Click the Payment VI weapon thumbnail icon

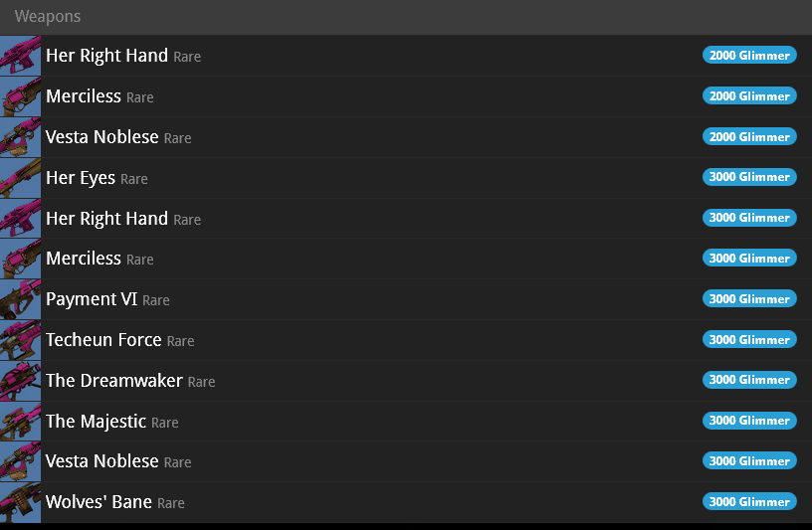point(20,299)
